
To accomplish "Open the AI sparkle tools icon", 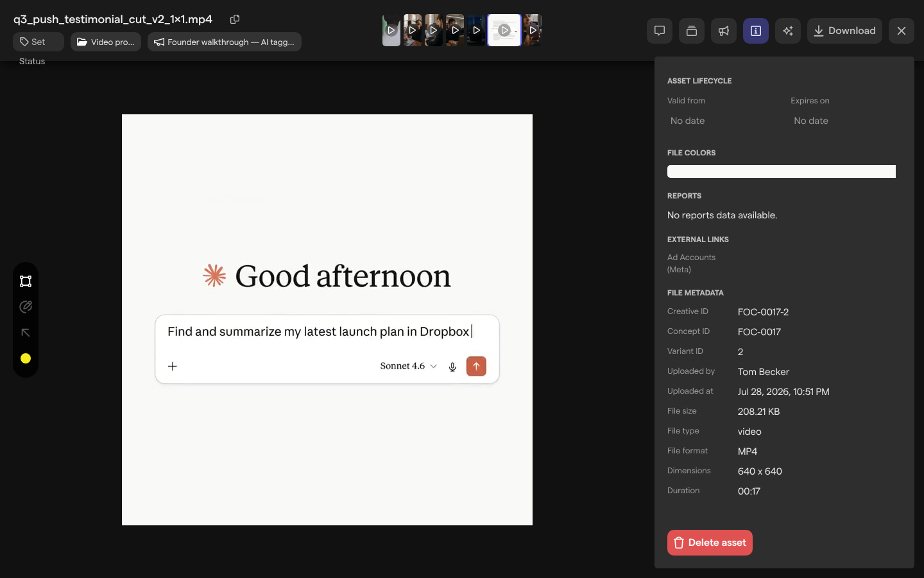I will [788, 31].
